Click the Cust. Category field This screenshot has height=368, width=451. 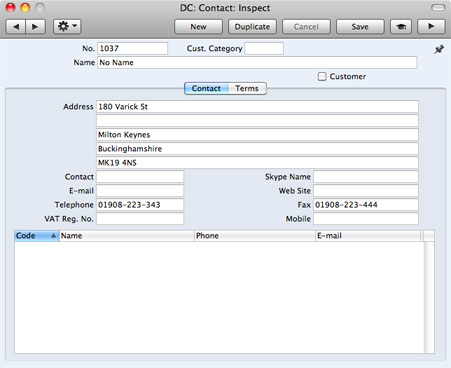264,48
